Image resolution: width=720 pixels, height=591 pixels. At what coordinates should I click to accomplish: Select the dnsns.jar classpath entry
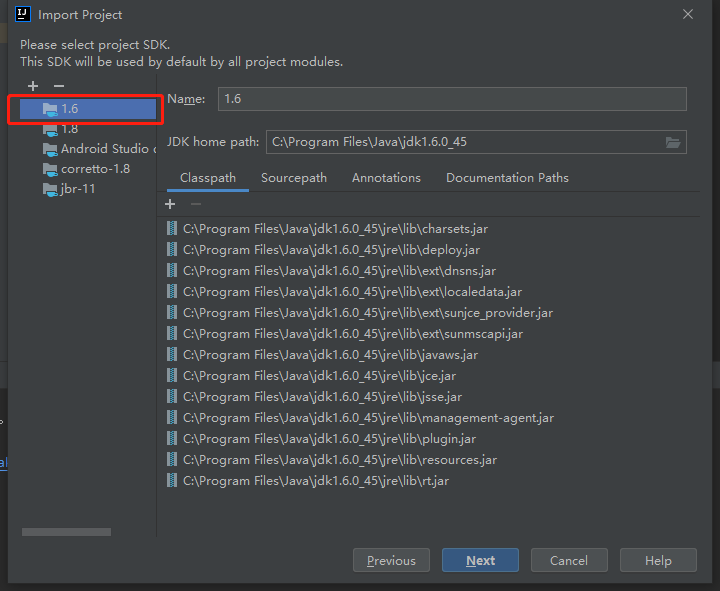point(331,271)
